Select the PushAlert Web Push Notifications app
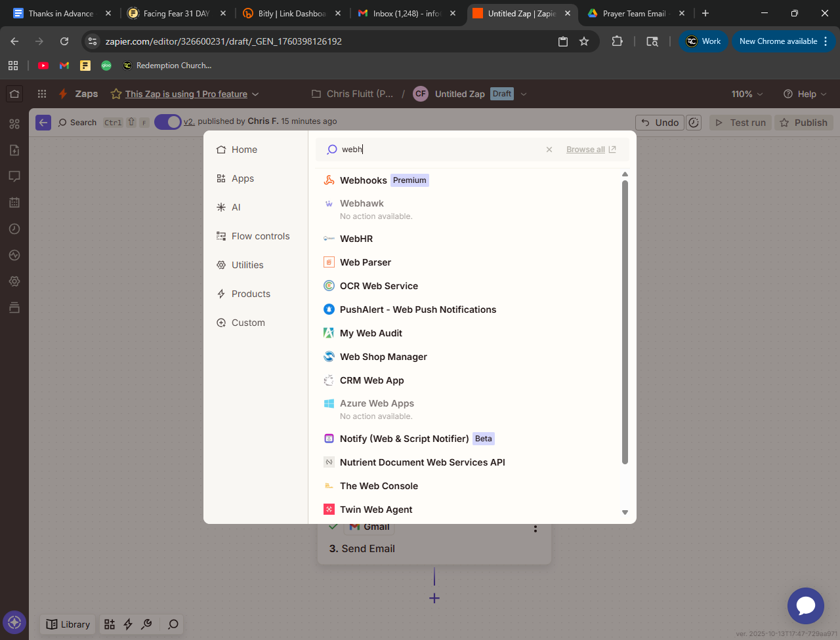The image size is (840, 640). tap(417, 310)
